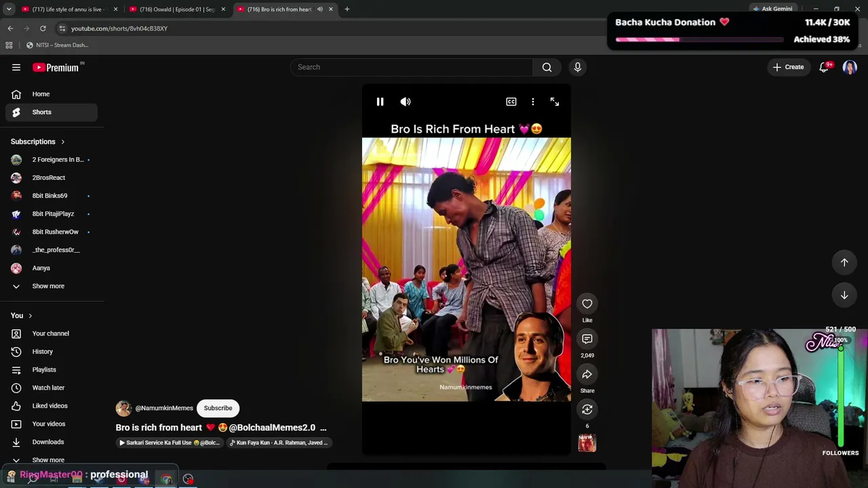Click the magnifier search button
Viewport: 868px width, 488px height.
click(x=547, y=67)
